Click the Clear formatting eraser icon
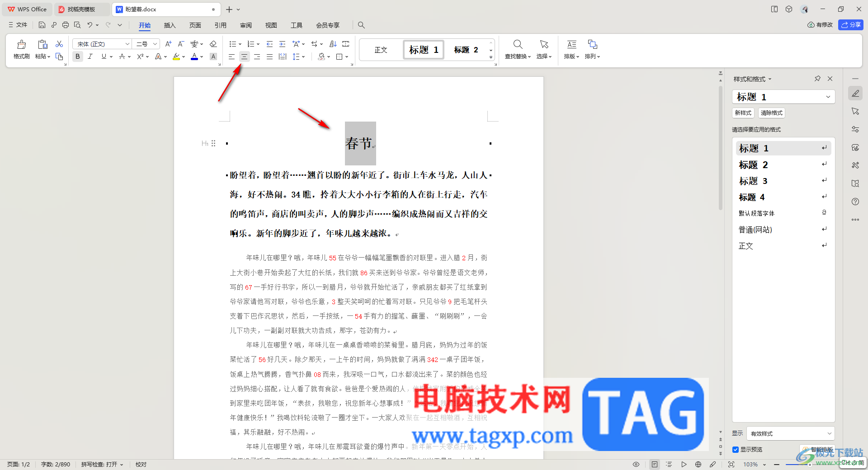The width and height of the screenshot is (868, 470). [213, 44]
